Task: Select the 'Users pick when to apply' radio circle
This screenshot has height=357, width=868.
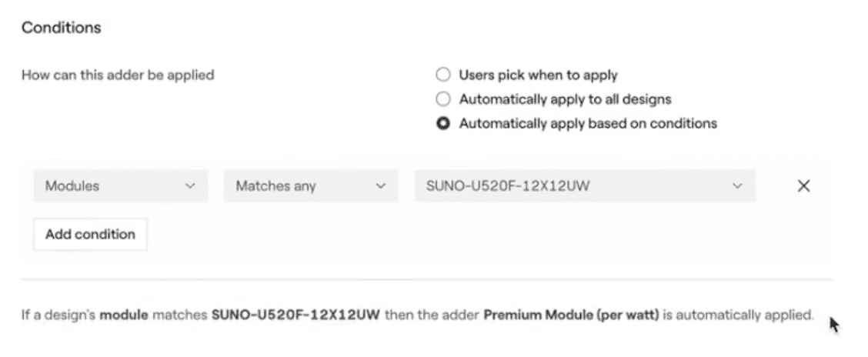Action: (x=443, y=75)
